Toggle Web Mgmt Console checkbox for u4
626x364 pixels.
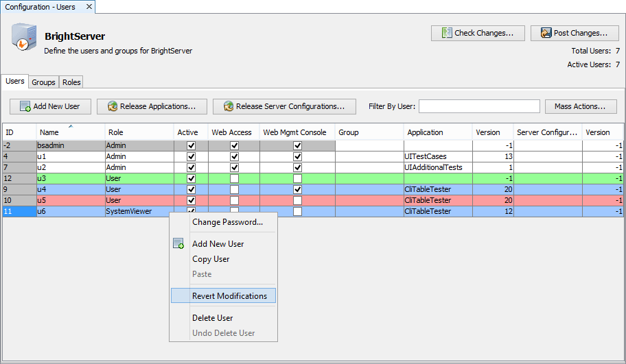(x=297, y=190)
